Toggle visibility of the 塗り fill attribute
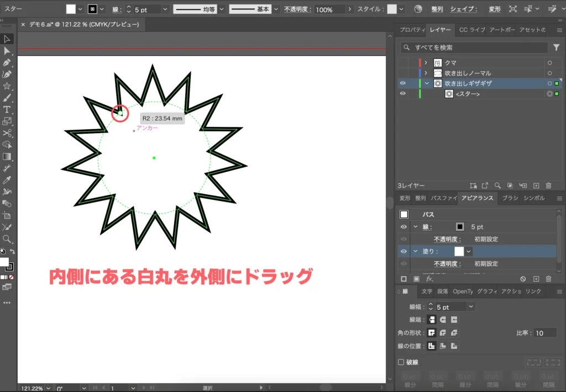Image resolution: width=566 pixels, height=392 pixels. (403, 251)
